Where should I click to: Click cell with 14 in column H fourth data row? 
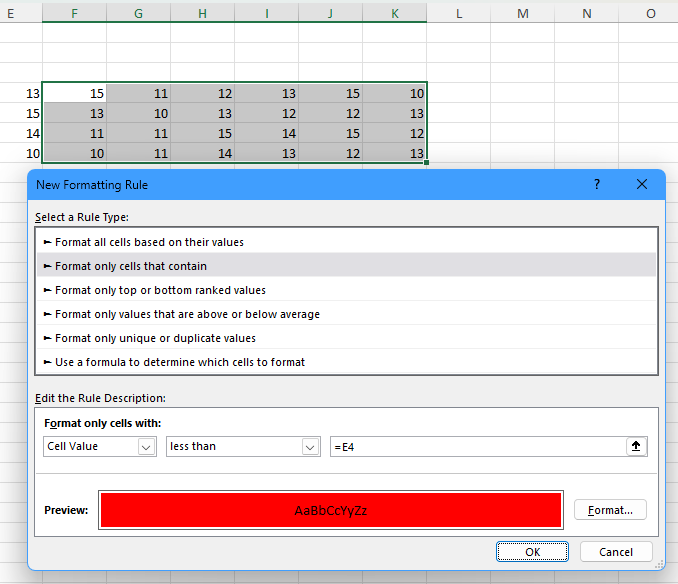click(x=202, y=153)
